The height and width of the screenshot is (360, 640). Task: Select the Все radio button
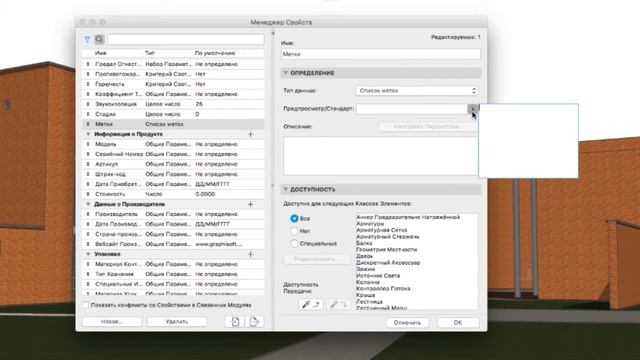tap(294, 218)
